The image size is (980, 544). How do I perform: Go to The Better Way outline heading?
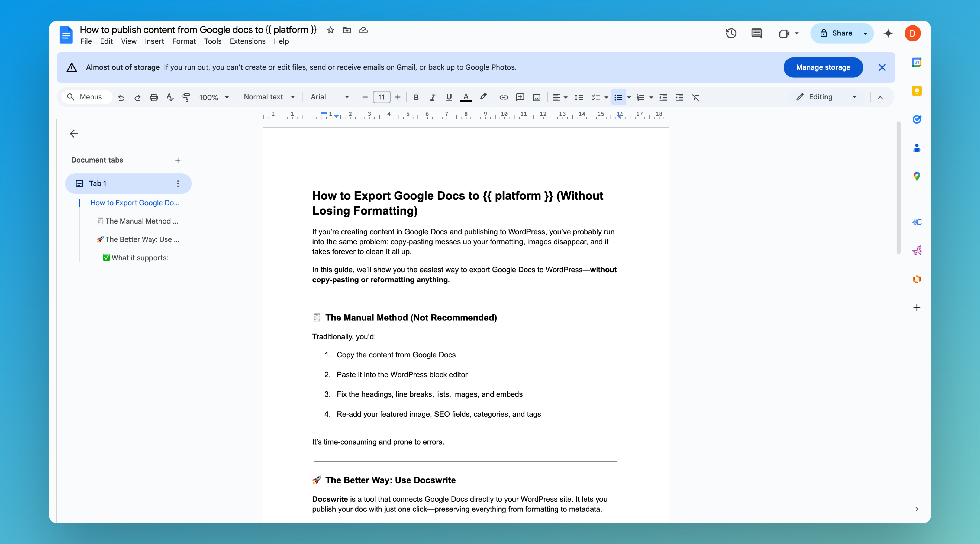tap(141, 239)
